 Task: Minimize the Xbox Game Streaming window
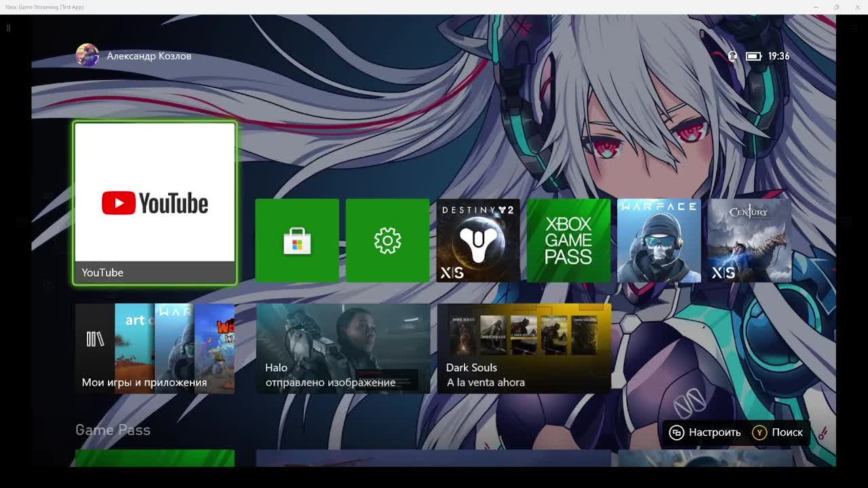pos(816,7)
